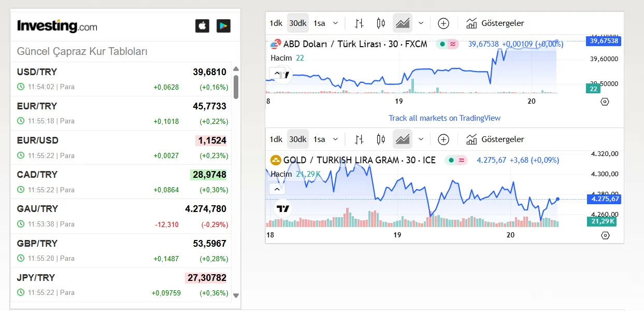This screenshot has width=644, height=311.
Task: Open USD/TRY chart settings hexagon icon
Action: click(605, 102)
